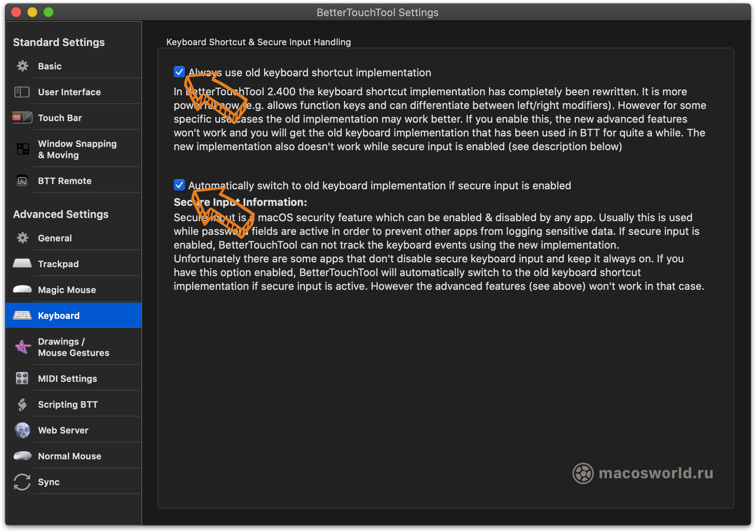
Task: Disable always use old keyboard shortcut implementation
Action: coord(179,72)
